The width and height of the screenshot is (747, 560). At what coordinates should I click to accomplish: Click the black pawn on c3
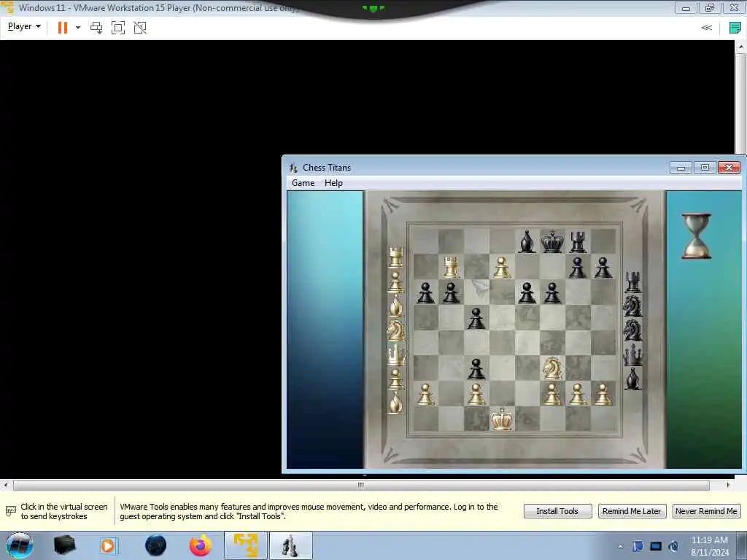pos(476,368)
